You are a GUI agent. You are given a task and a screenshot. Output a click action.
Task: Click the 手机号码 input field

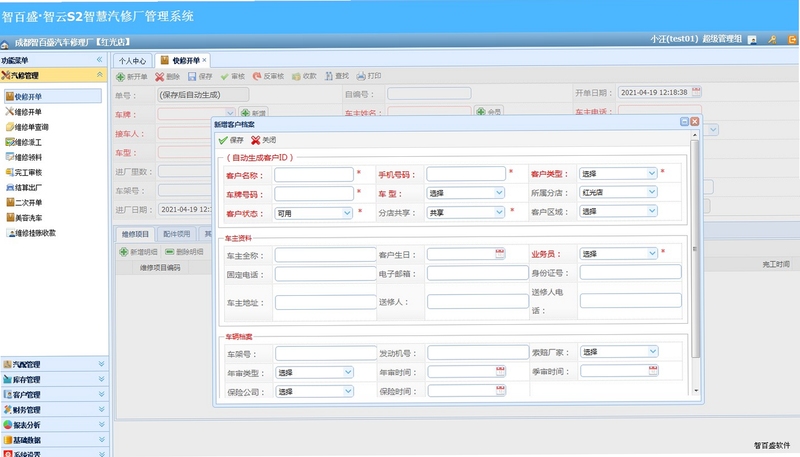pyautogui.click(x=466, y=174)
